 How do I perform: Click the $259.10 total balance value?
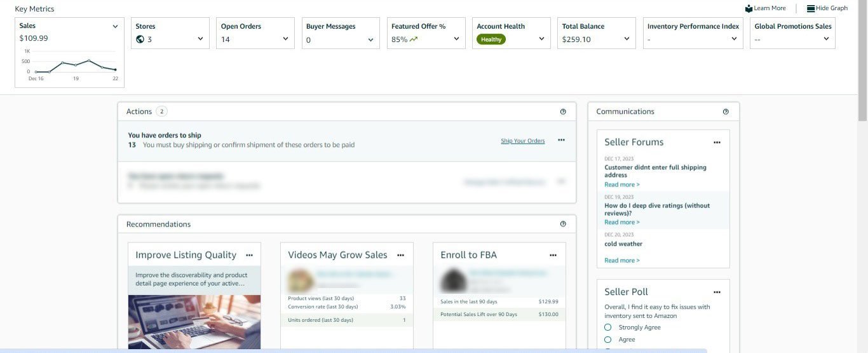(x=576, y=39)
